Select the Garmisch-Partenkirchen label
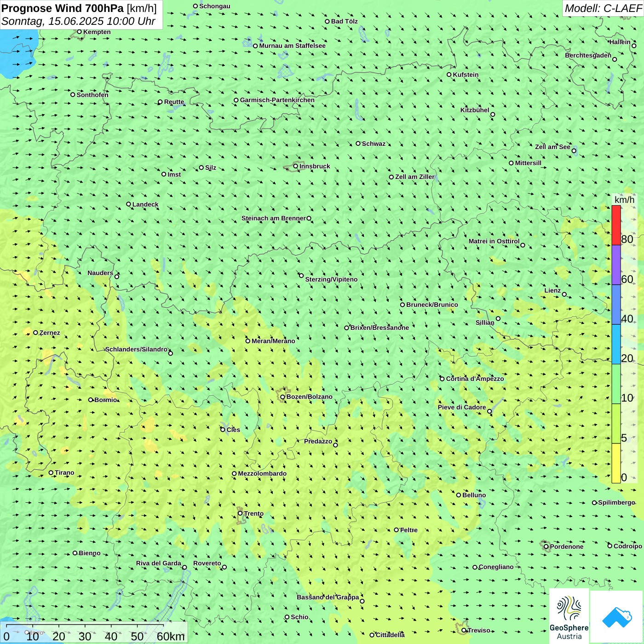Viewport: 644px width, 644px height. (277, 100)
